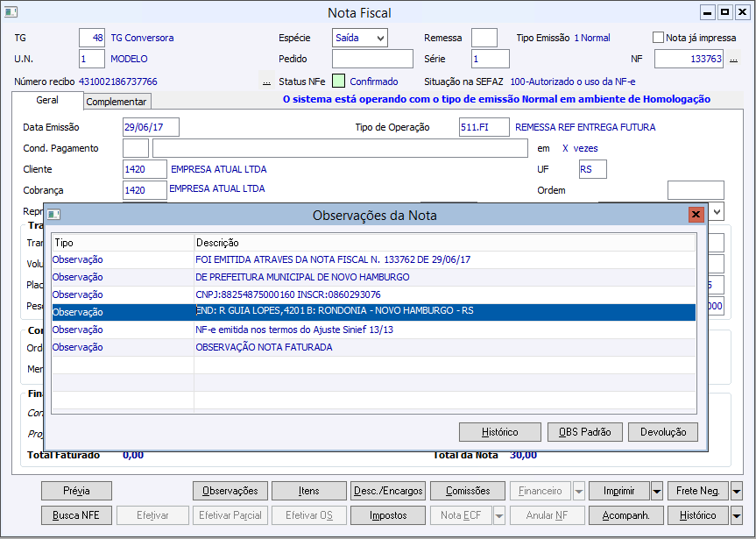Click the Nota Fiscal window title icon
Screen dimensions: 756x539
[11, 12]
